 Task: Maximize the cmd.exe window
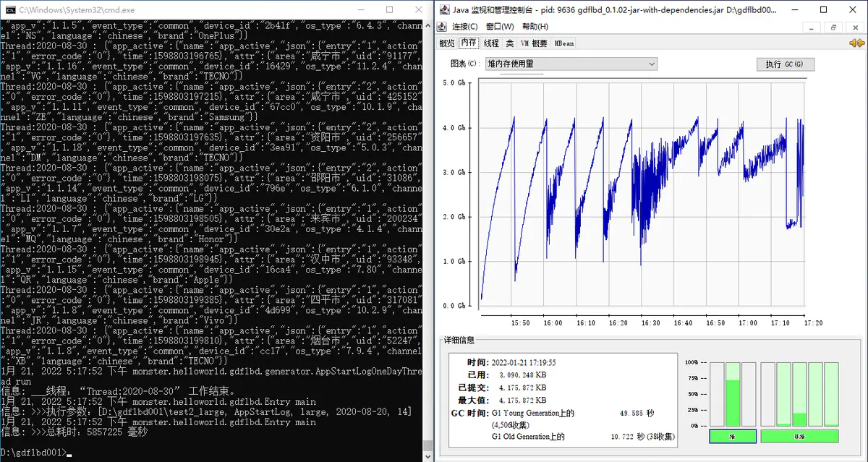[x=389, y=9]
